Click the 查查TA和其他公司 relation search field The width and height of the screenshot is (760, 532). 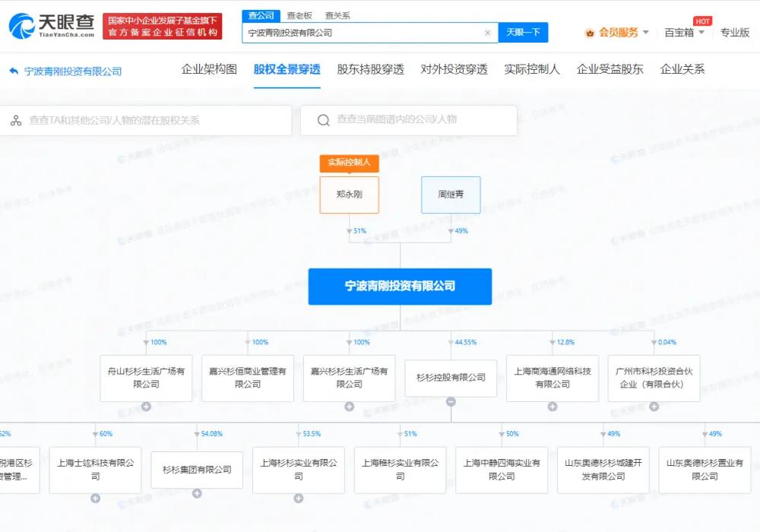145,120
